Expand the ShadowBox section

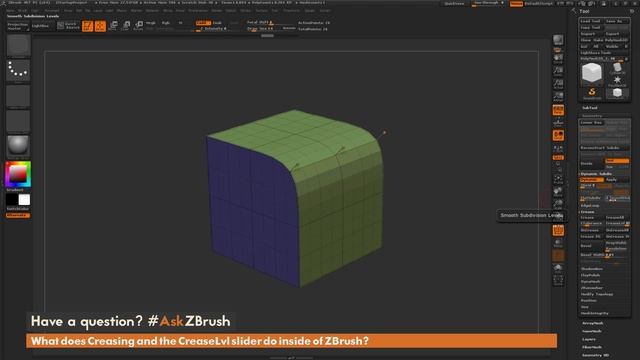pos(592,269)
